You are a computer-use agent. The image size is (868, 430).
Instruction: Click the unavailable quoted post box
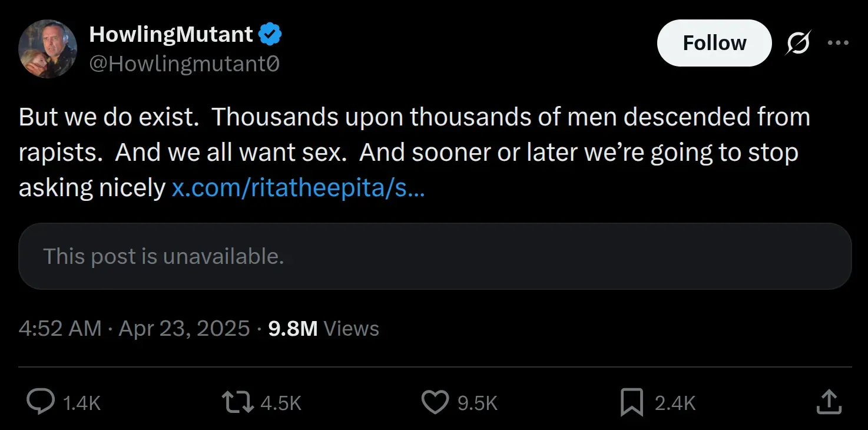[x=435, y=256]
